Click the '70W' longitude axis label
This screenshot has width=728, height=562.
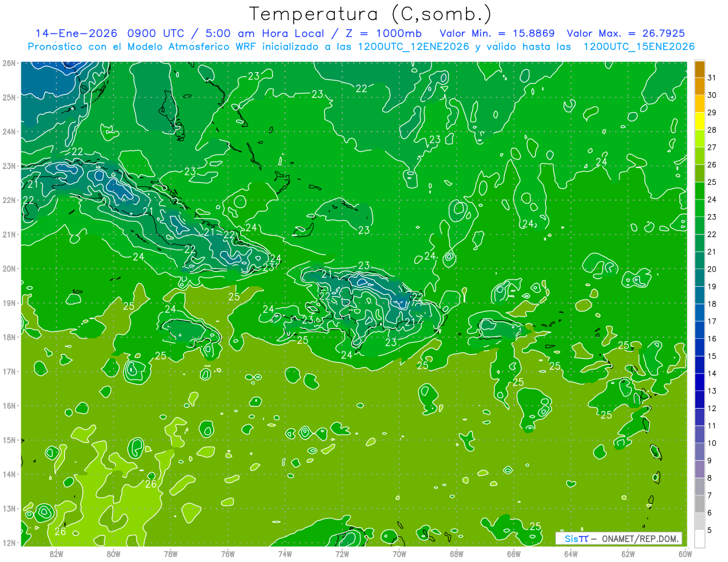click(399, 554)
